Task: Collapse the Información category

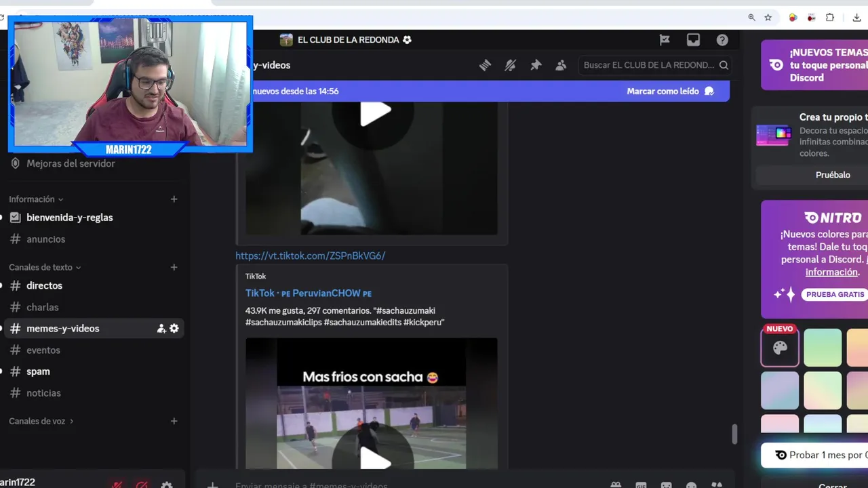Action: (36, 199)
